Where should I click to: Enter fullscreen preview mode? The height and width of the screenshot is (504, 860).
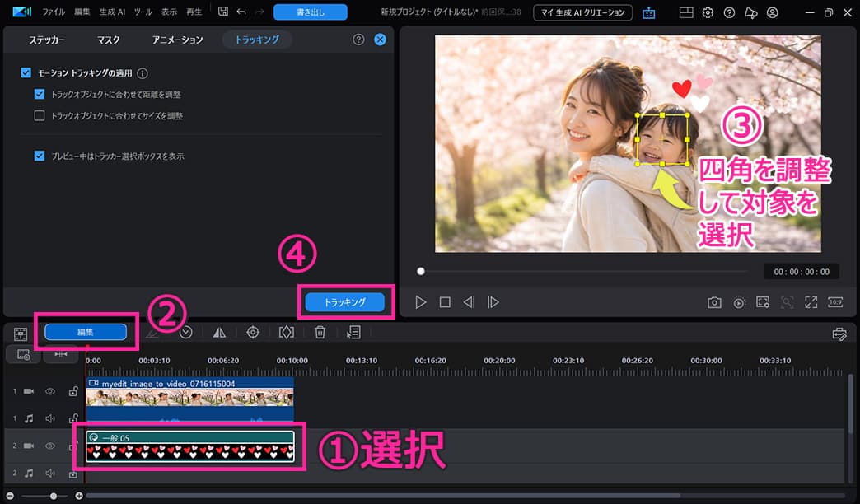click(811, 302)
